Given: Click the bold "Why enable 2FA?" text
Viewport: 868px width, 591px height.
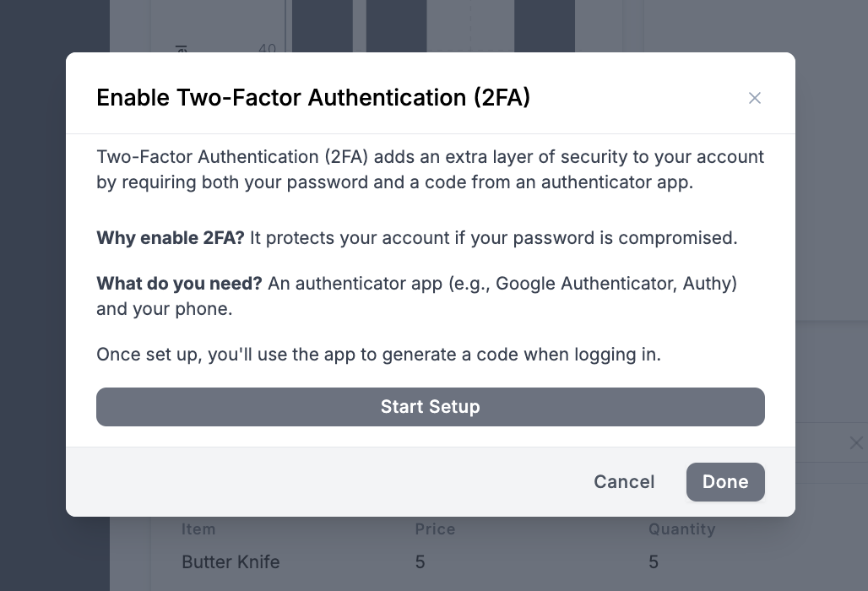Looking at the screenshot, I should [170, 238].
